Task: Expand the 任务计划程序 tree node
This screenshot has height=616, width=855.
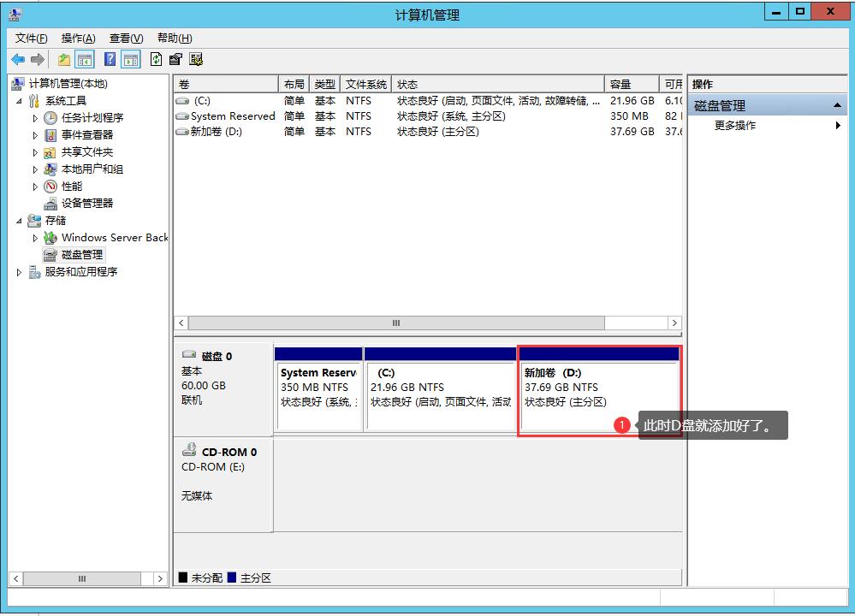Action: 35,118
